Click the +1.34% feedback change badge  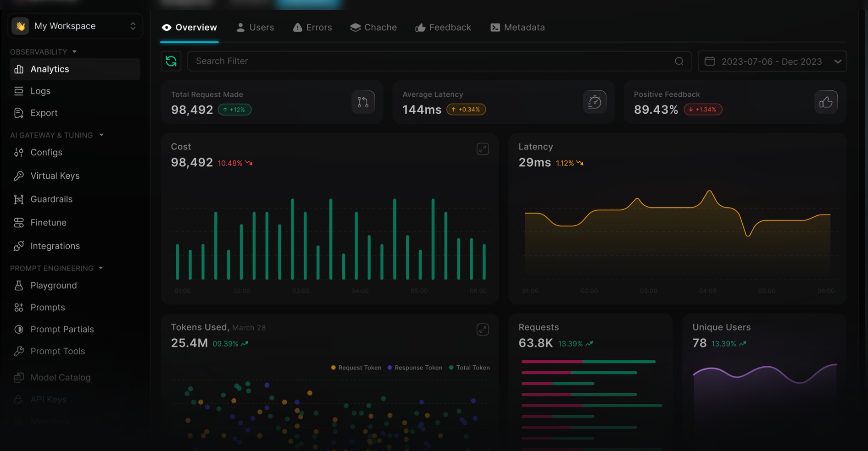(x=703, y=110)
